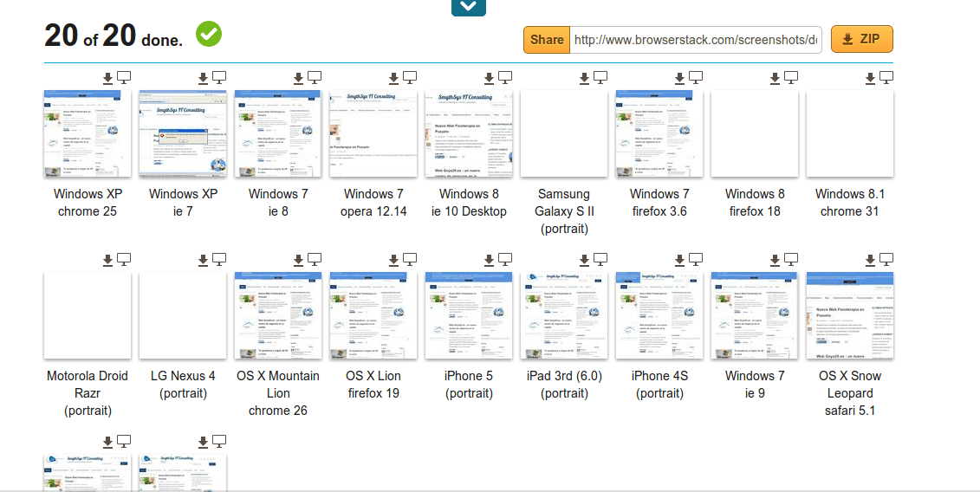Download all screenshots with ZIP button
This screenshot has height=492, width=980.
click(861, 40)
